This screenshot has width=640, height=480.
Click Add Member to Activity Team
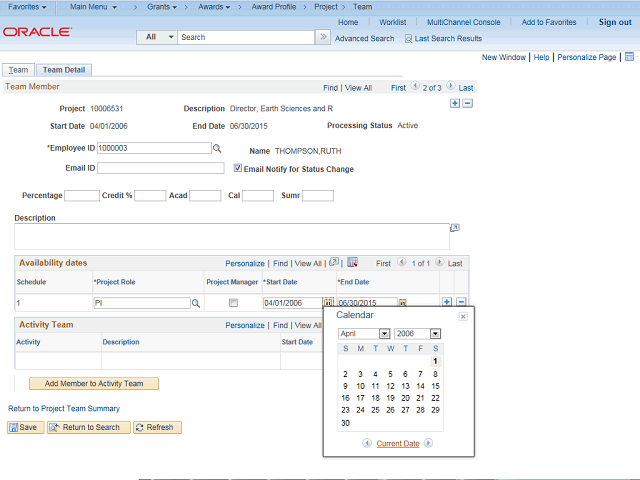pyautogui.click(x=87, y=384)
